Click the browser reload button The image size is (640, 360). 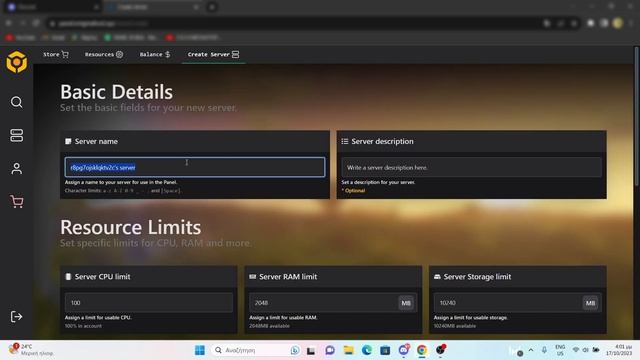(36, 23)
